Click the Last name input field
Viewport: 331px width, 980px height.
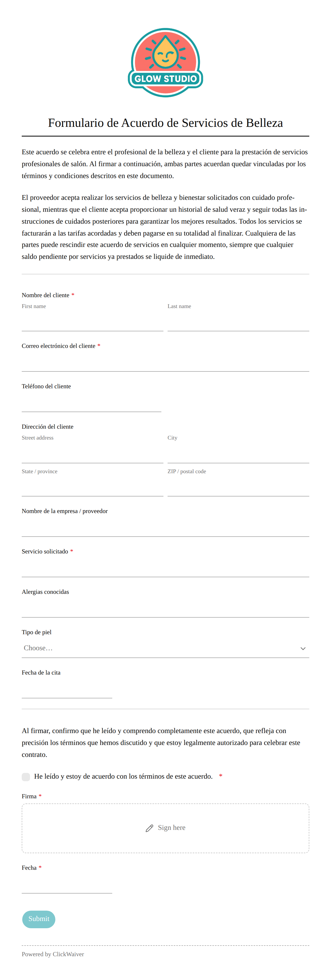coord(238,322)
